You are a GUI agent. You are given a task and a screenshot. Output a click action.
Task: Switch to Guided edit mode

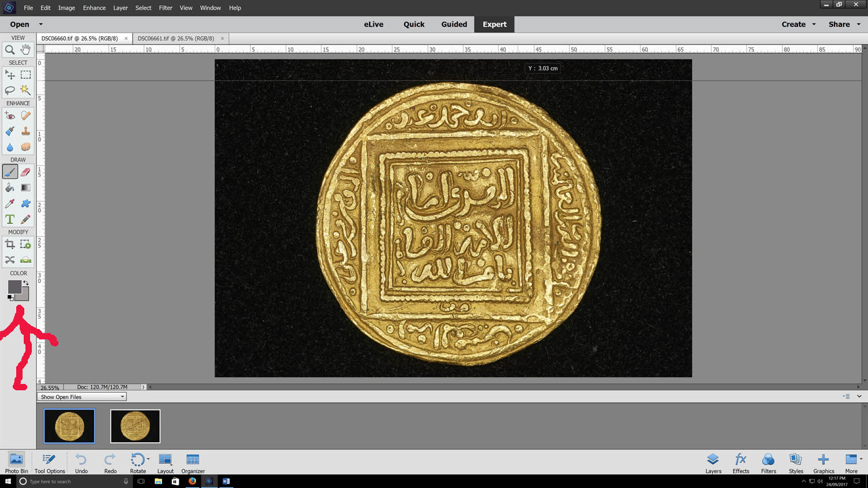tap(454, 24)
